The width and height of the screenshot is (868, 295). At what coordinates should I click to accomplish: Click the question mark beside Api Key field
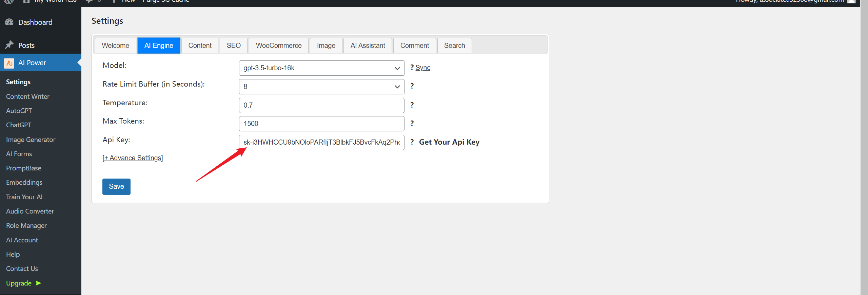[x=412, y=142]
